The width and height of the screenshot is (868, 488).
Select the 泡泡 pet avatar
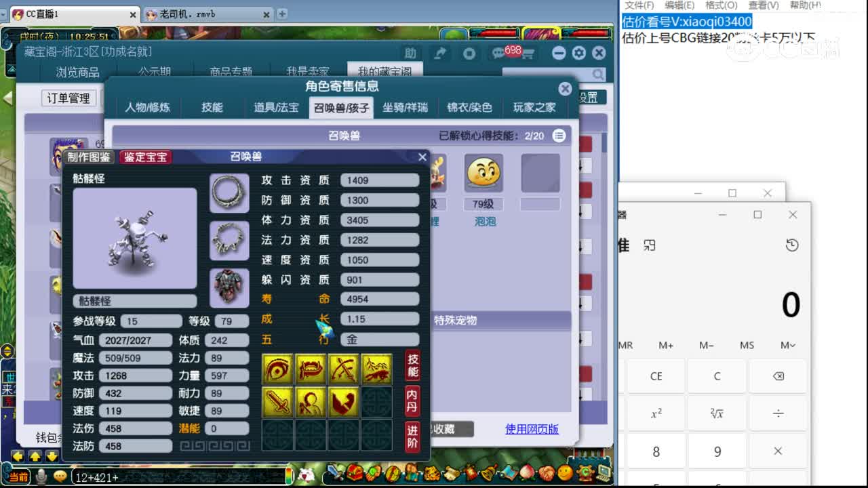484,173
